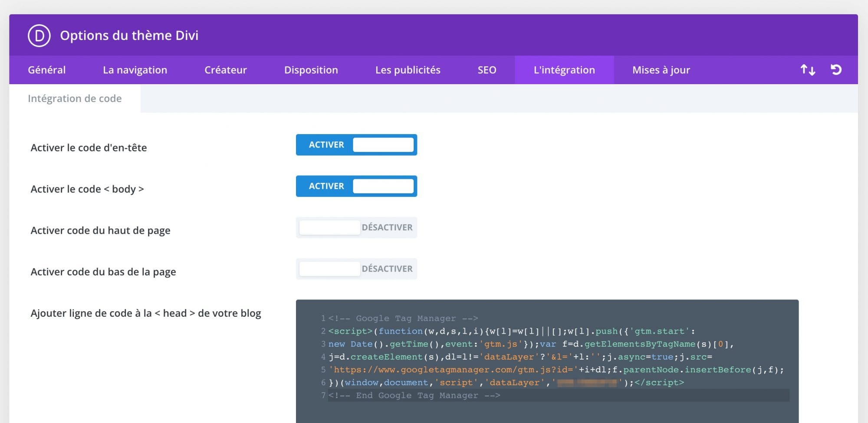Open the Créateur tab
Image resolution: width=868 pixels, height=423 pixels.
click(x=226, y=70)
